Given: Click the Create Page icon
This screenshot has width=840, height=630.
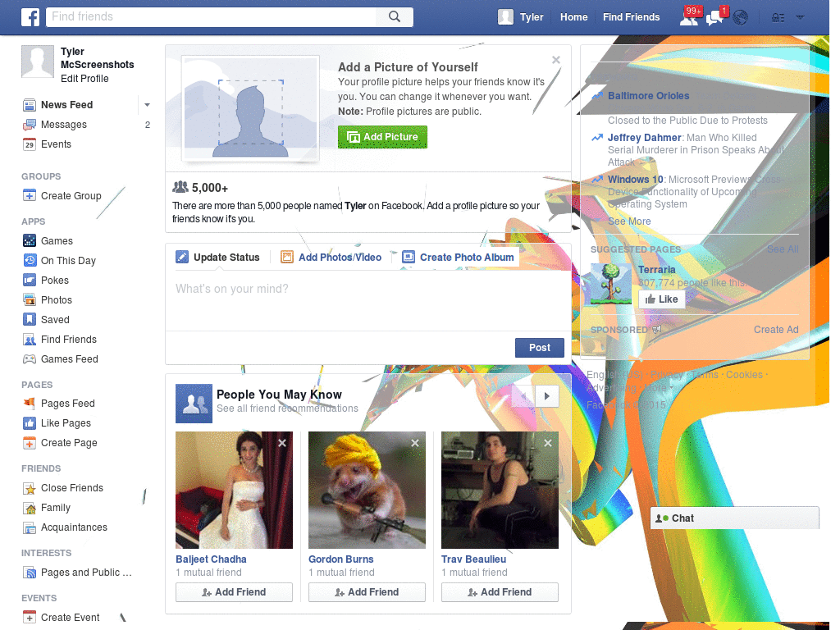Looking at the screenshot, I should pyautogui.click(x=30, y=443).
